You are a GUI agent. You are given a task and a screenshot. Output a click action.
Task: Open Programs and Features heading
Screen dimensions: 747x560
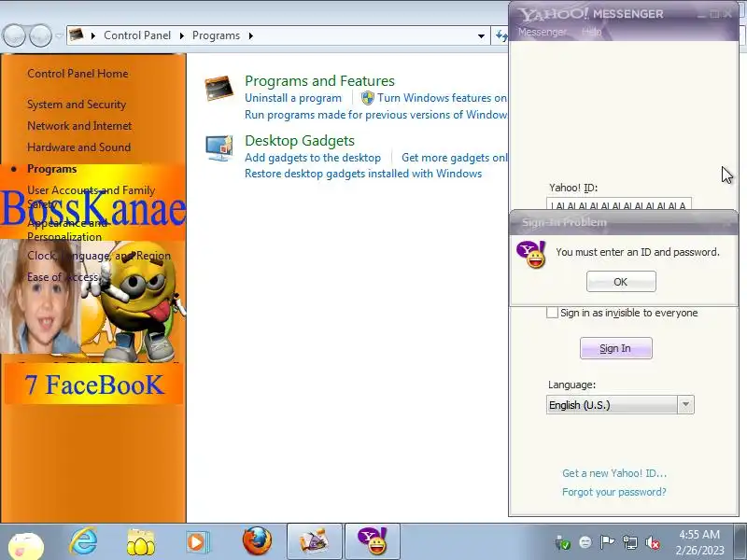pos(319,81)
